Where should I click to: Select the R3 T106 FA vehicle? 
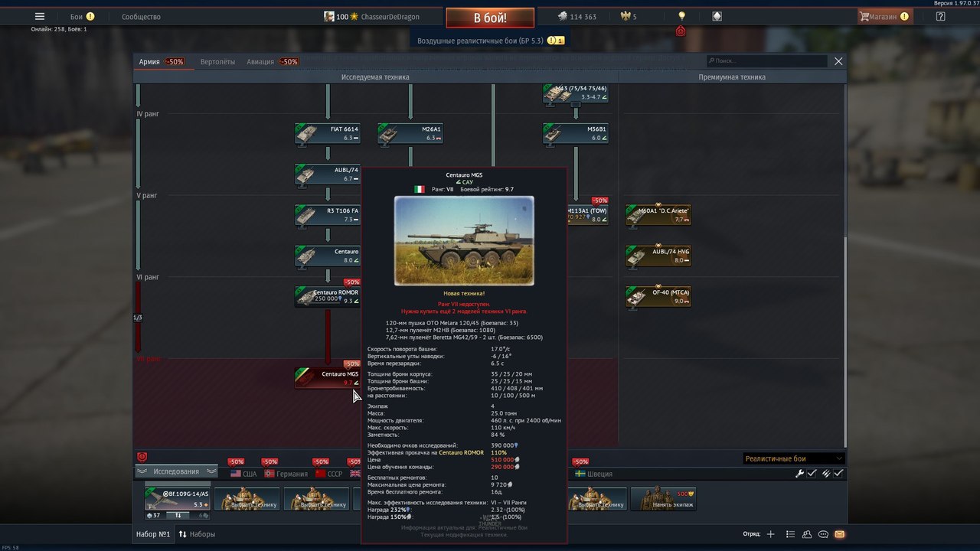[328, 215]
